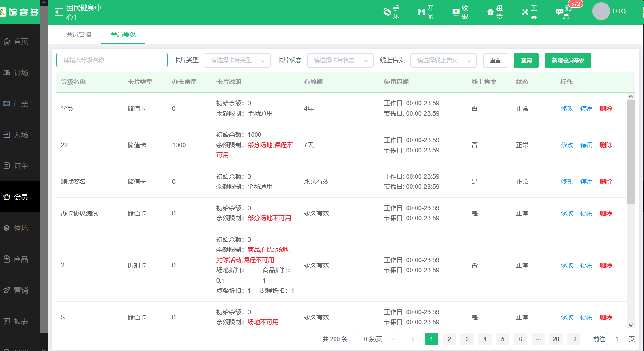Screen dimensions: 644x351
Task: Expand the 卡片状态 card status dropdown
Action: [340, 60]
